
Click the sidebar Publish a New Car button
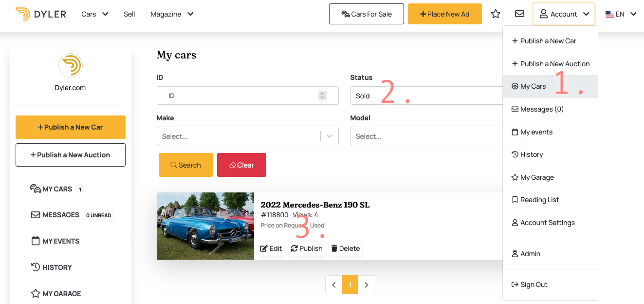pyautogui.click(x=71, y=127)
